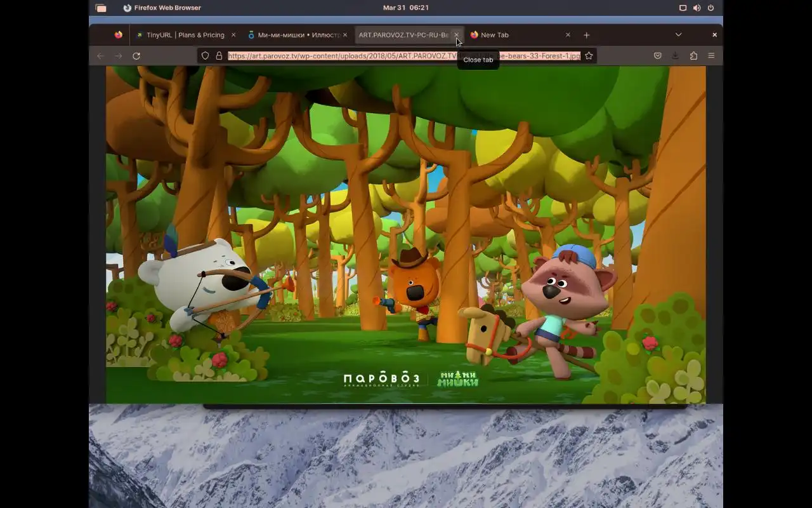Open a new tab with plus button
Screen dimensions: 812x508
(587, 35)
